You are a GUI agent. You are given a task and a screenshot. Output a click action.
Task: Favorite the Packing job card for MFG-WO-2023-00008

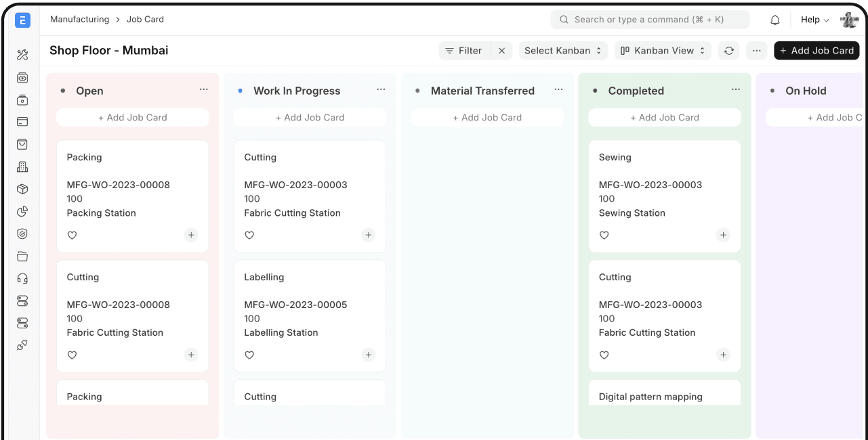72,235
